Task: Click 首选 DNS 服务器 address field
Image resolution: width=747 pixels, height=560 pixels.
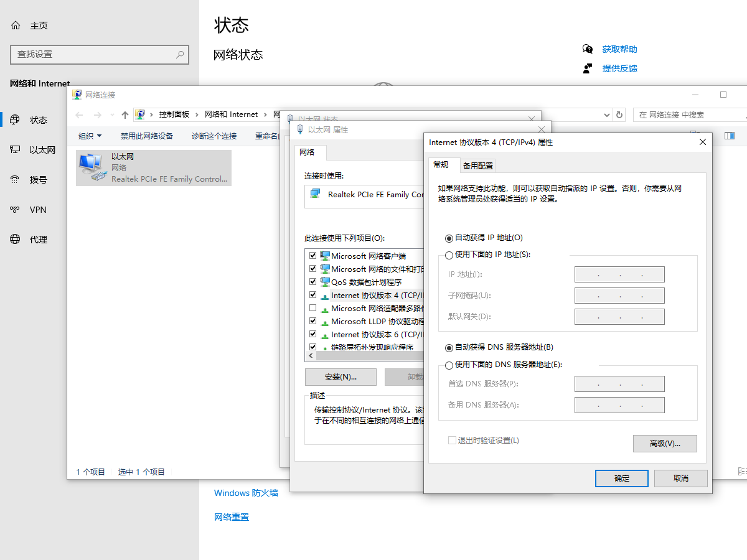Action: click(619, 384)
